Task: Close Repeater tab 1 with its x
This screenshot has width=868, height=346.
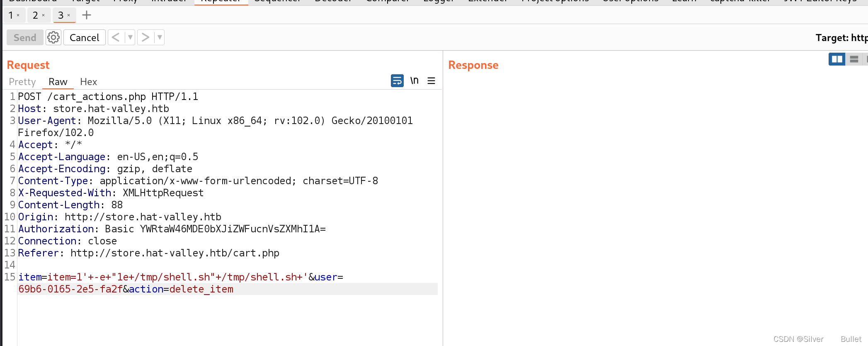Action: click(18, 15)
